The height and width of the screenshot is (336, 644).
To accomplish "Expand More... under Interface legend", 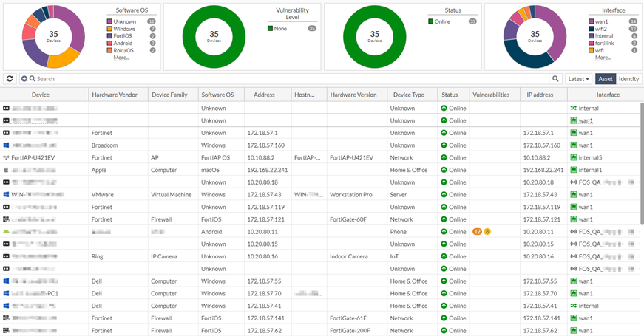I will click(603, 58).
